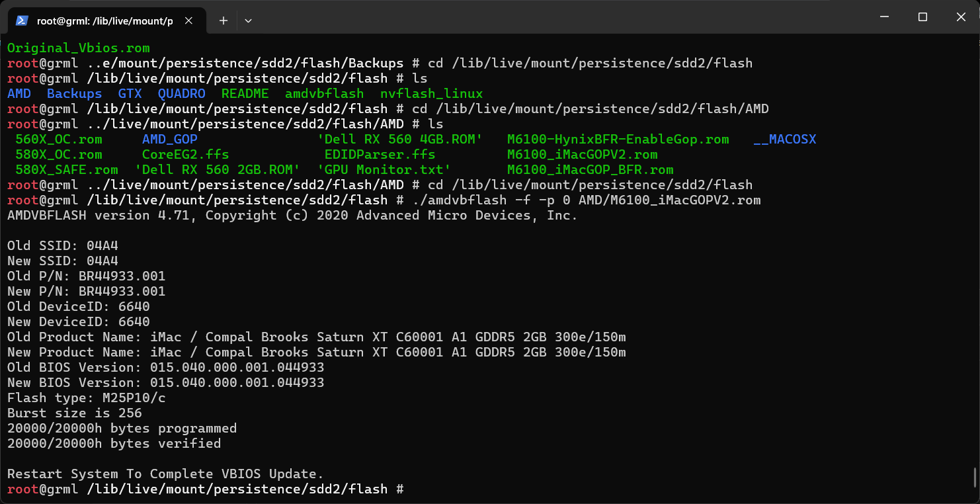Image resolution: width=980 pixels, height=504 pixels.
Task: Maximize the terminal window
Action: click(x=923, y=17)
